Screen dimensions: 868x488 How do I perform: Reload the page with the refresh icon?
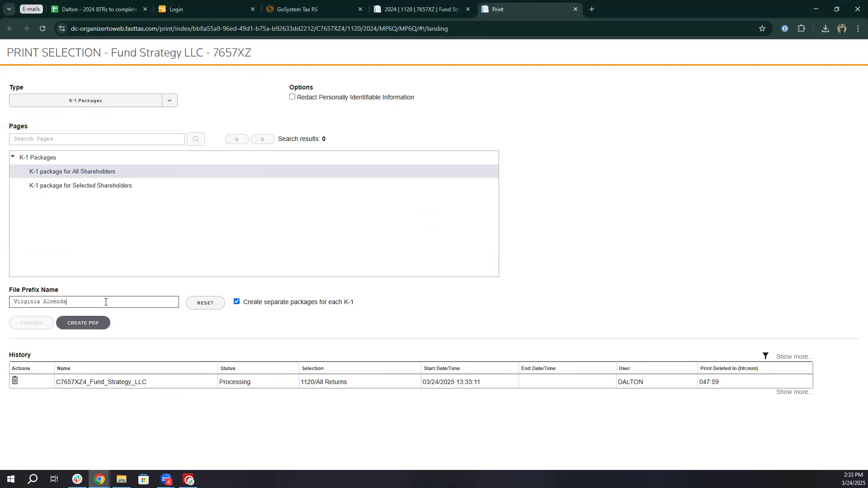point(42,28)
